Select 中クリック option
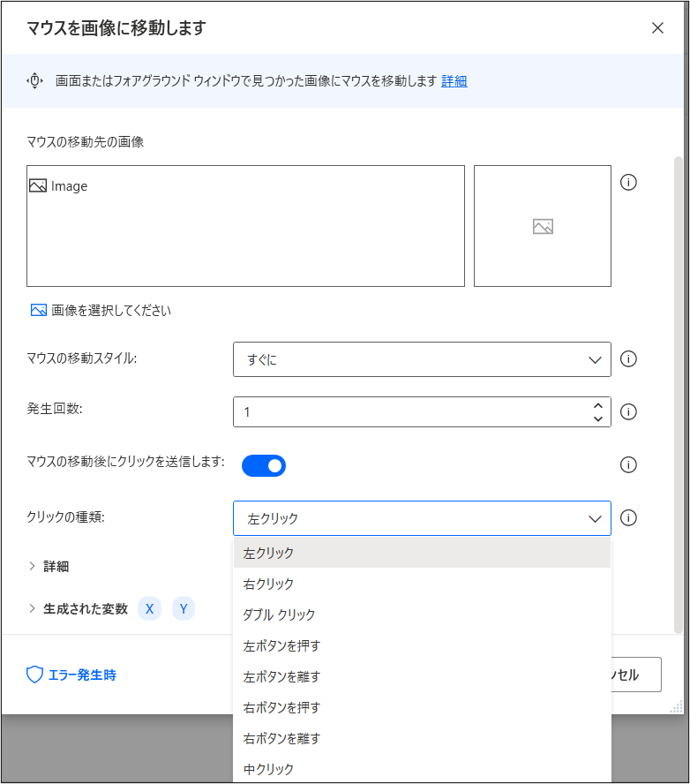 coord(422,769)
